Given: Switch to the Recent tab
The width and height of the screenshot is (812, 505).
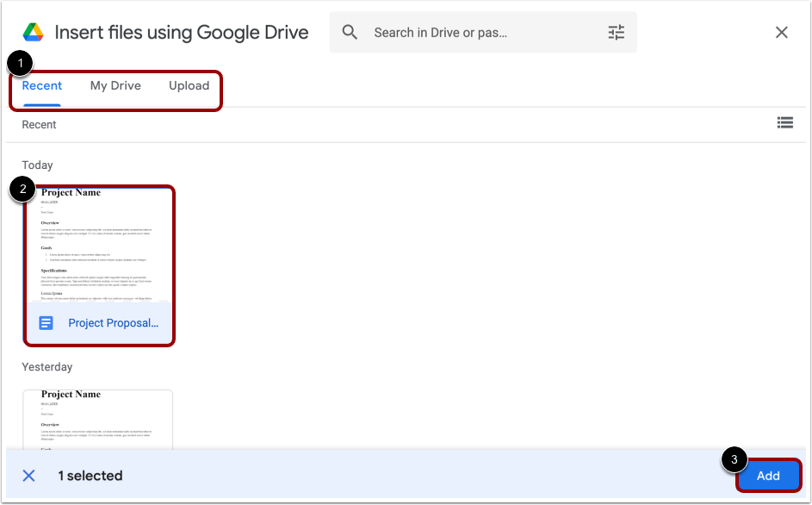Looking at the screenshot, I should pos(42,85).
